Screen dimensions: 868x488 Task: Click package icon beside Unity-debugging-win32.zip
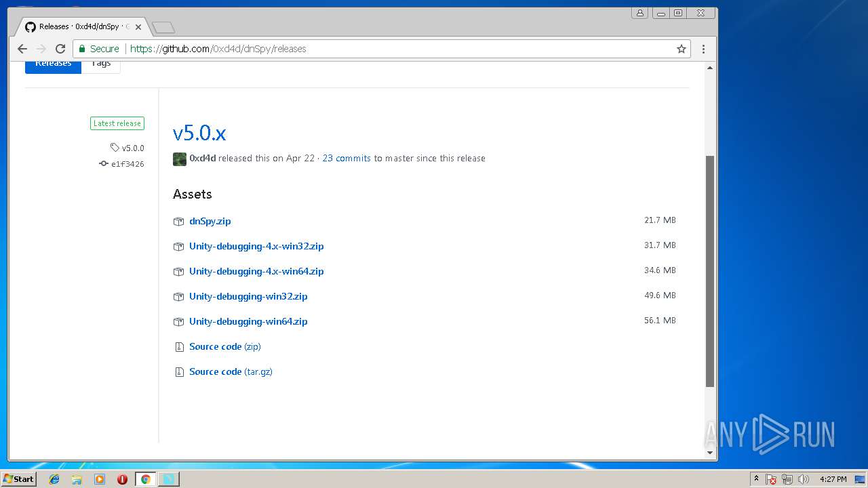(178, 297)
